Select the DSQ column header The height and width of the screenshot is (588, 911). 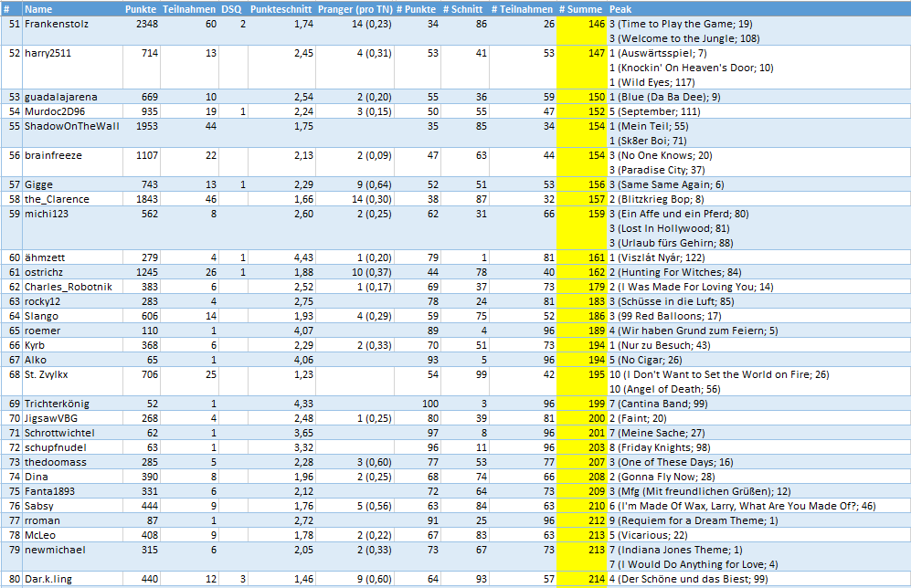pyautogui.click(x=231, y=8)
